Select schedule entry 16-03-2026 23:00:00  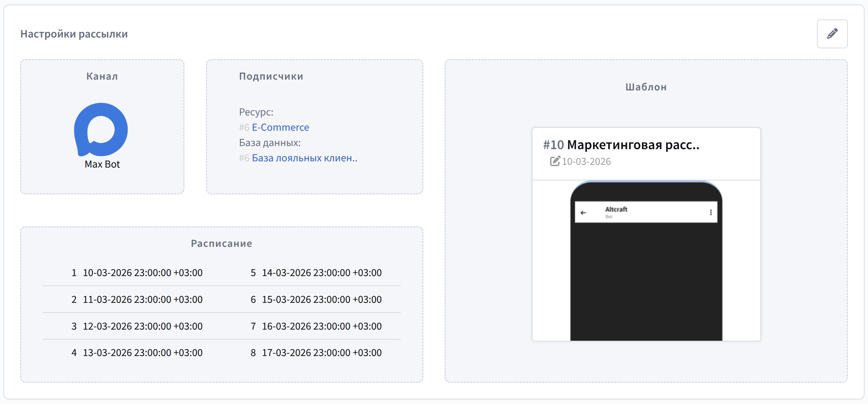click(322, 326)
